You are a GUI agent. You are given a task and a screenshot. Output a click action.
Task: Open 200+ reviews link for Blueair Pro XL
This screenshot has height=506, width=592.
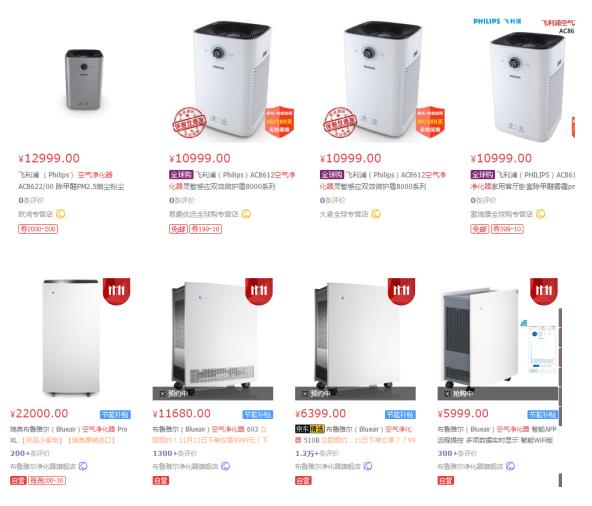(30, 453)
